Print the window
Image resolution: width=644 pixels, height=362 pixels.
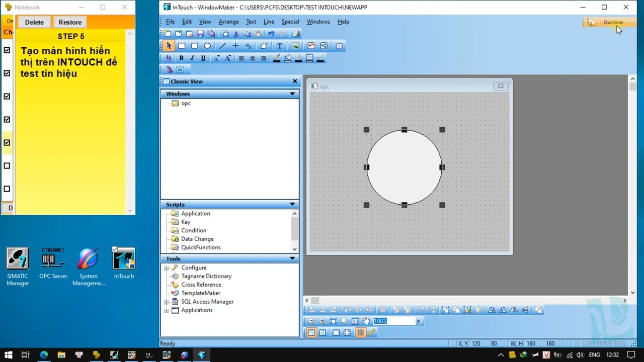(x=296, y=34)
